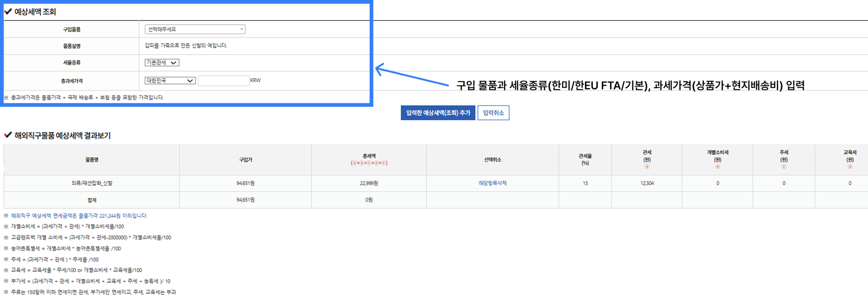Click the '물품설명' row label
Viewport: 868px width, 301px height.
click(x=72, y=46)
